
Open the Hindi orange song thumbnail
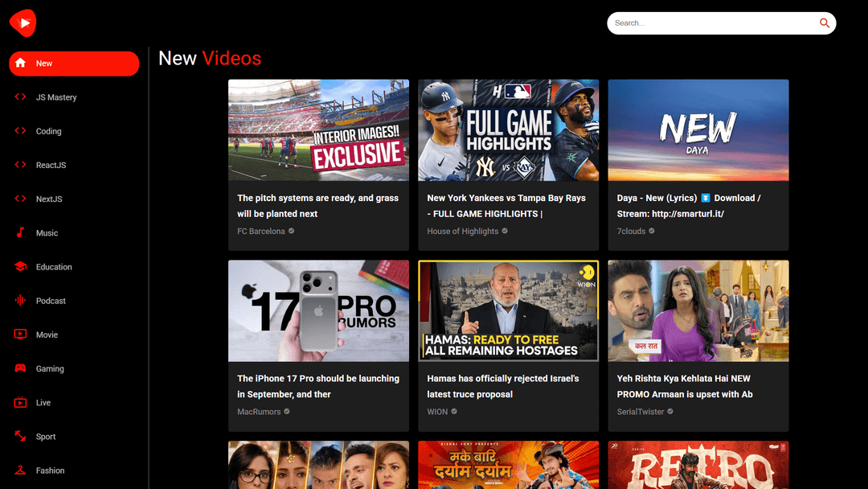[508, 465]
